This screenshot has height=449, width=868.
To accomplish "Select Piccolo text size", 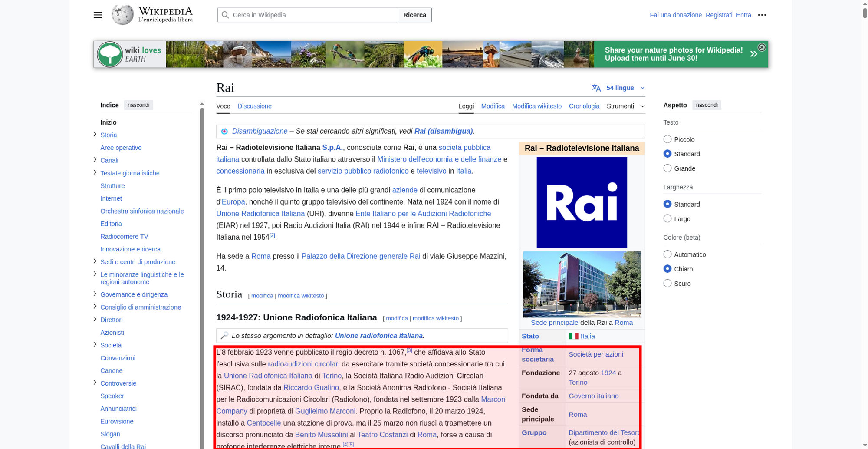I will [x=667, y=139].
